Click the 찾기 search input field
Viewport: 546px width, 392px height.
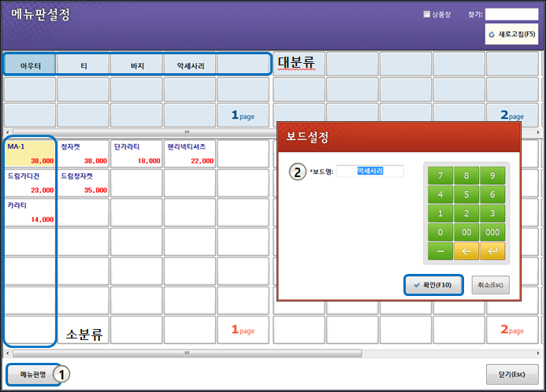[511, 14]
